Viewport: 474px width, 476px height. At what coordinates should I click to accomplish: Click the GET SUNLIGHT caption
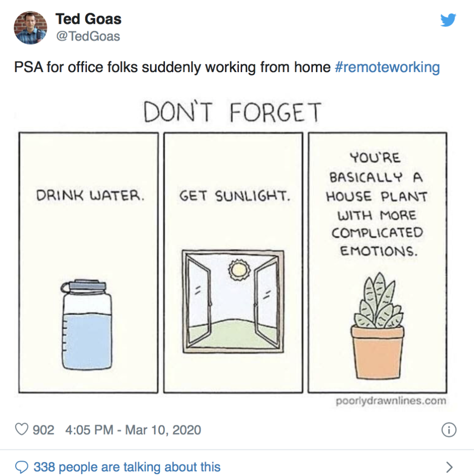pos(234,196)
